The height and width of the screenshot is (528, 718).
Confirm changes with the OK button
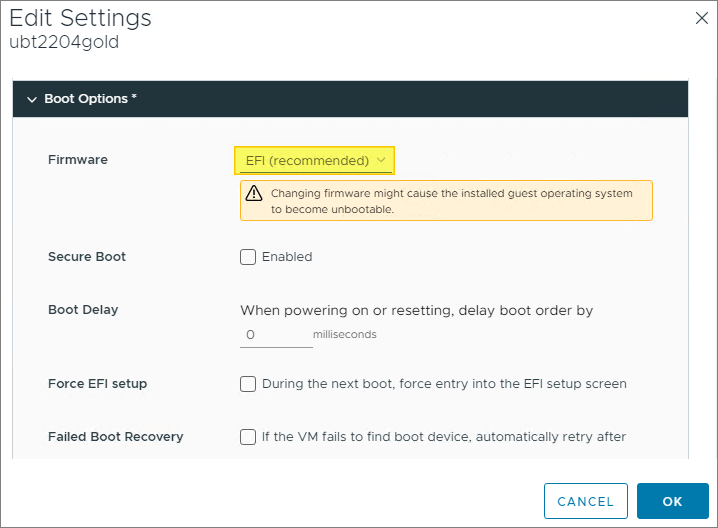672,501
